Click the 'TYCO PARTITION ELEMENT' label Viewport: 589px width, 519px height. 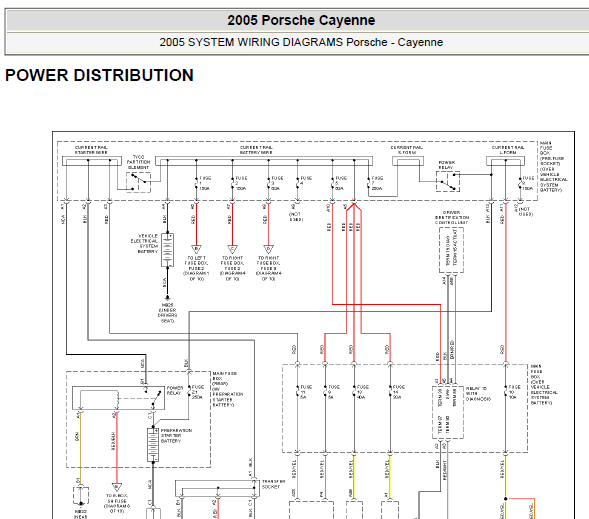pyautogui.click(x=138, y=162)
